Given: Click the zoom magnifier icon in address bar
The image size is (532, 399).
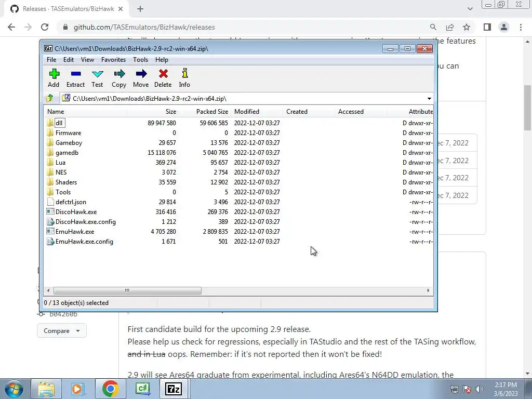Looking at the screenshot, I should coord(433,27).
